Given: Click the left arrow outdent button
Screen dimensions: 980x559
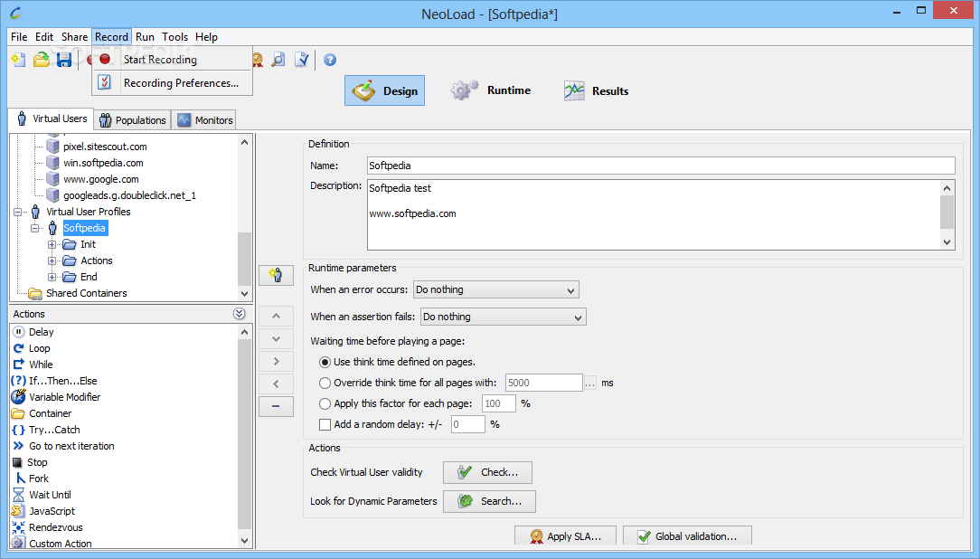Looking at the screenshot, I should pos(277,384).
